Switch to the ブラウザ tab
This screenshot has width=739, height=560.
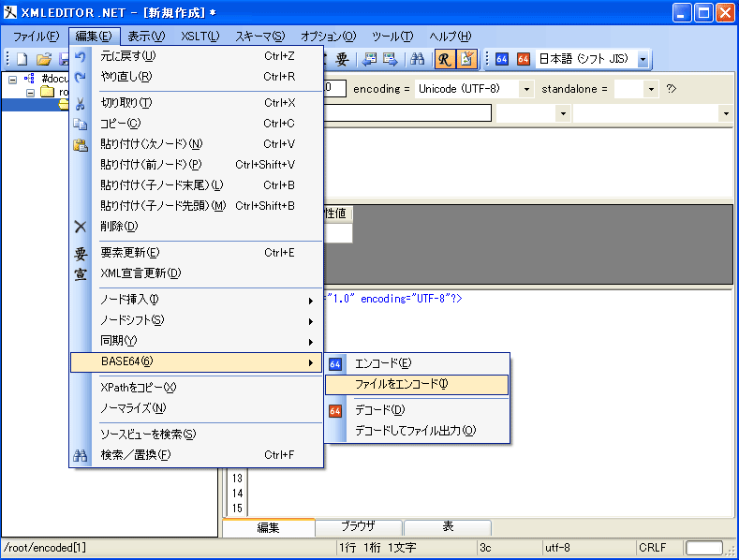pyautogui.click(x=358, y=527)
